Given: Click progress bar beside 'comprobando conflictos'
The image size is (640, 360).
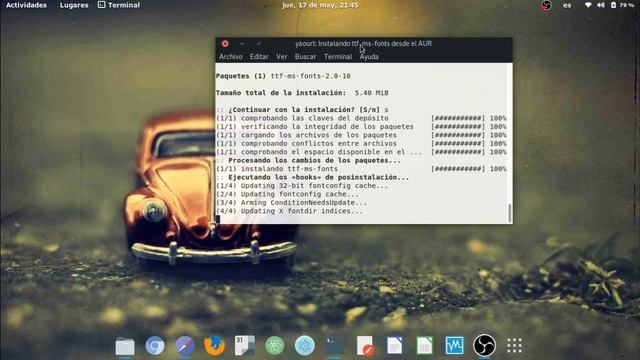Looking at the screenshot, I should pos(458,143).
